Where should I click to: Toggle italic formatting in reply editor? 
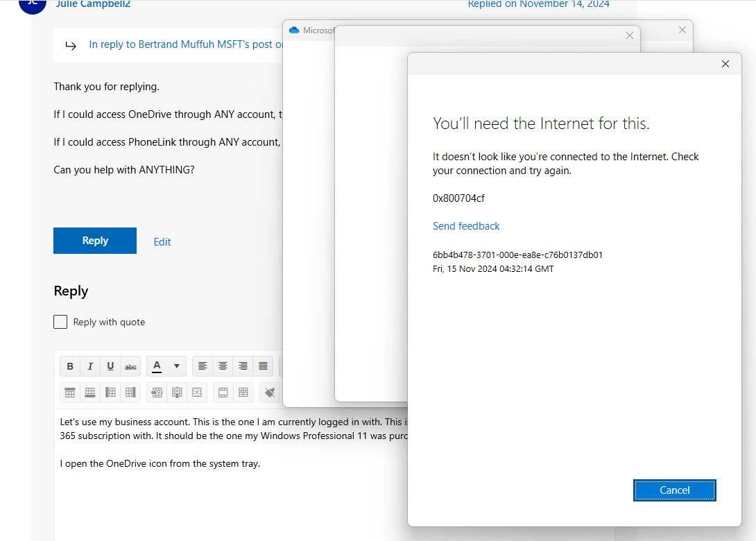pos(90,366)
